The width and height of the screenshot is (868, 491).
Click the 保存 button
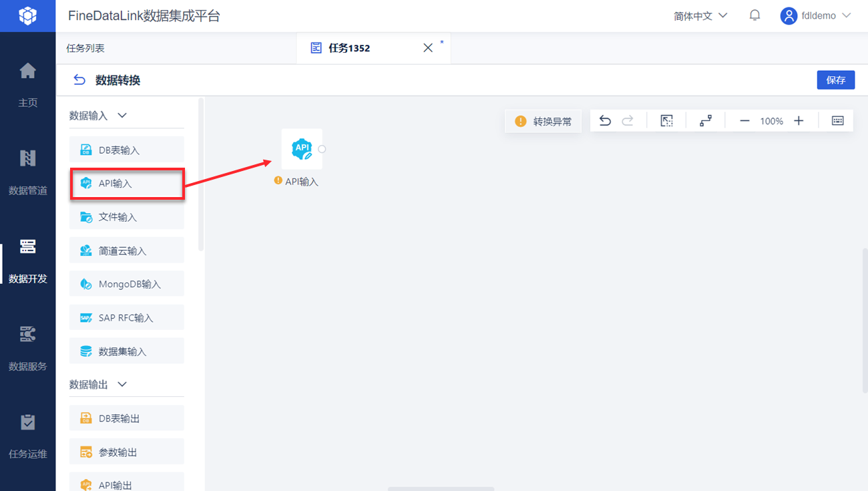[836, 79]
